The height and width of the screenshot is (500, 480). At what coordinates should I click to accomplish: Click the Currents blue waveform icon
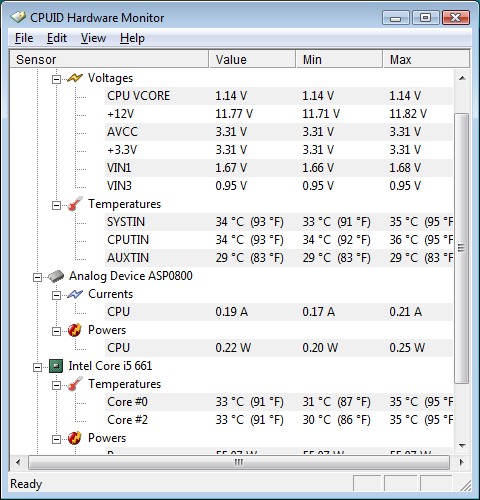point(75,294)
